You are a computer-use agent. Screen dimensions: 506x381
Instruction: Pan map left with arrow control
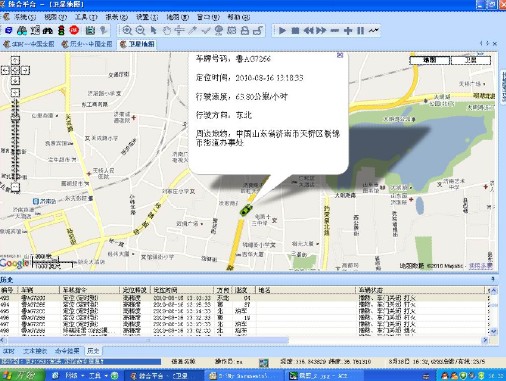point(5,70)
